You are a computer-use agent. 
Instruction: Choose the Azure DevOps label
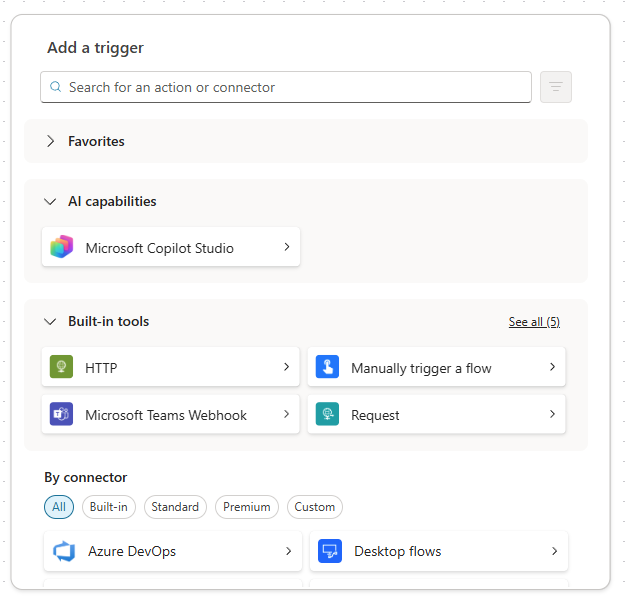pyautogui.click(x=132, y=552)
